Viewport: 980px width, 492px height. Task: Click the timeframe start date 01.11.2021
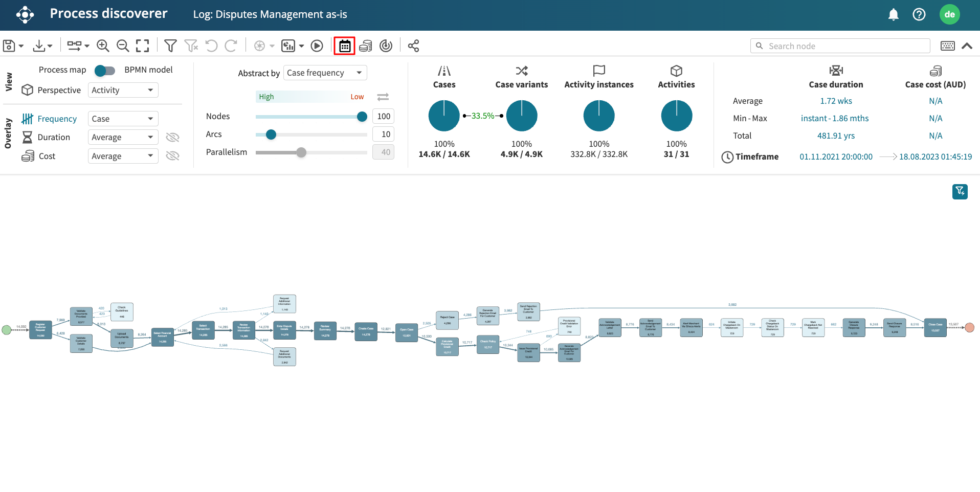click(836, 157)
